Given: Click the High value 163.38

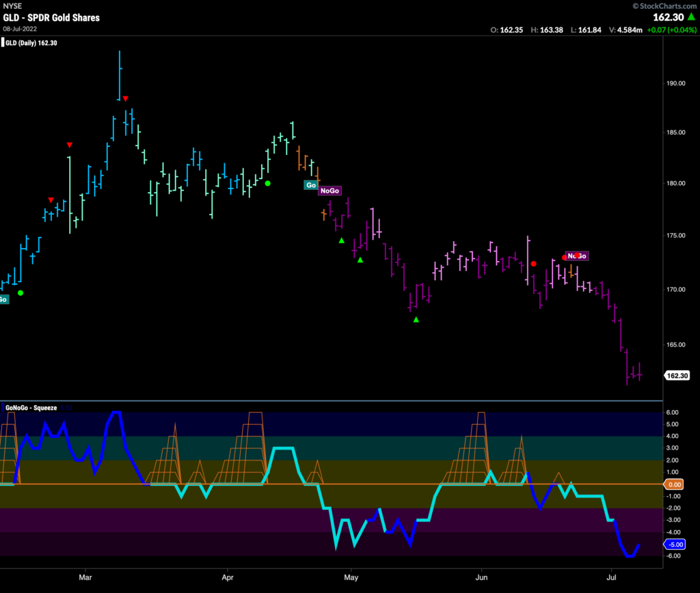Looking at the screenshot, I should click(x=552, y=30).
